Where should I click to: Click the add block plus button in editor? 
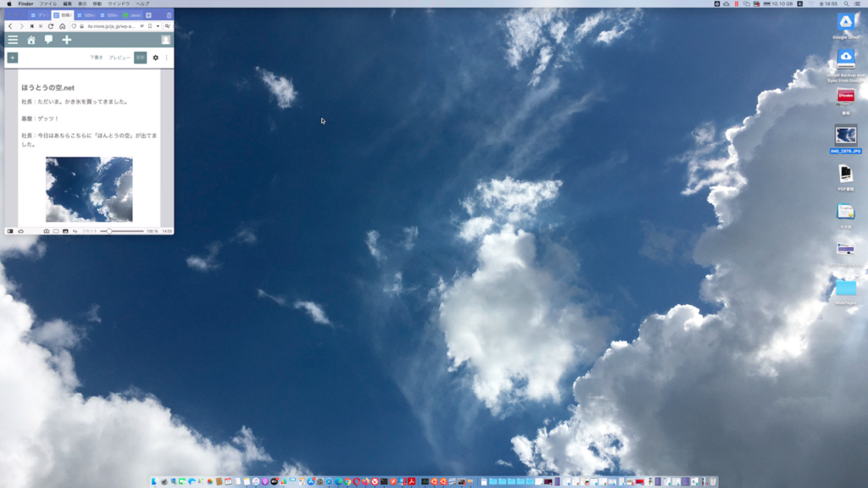point(12,58)
